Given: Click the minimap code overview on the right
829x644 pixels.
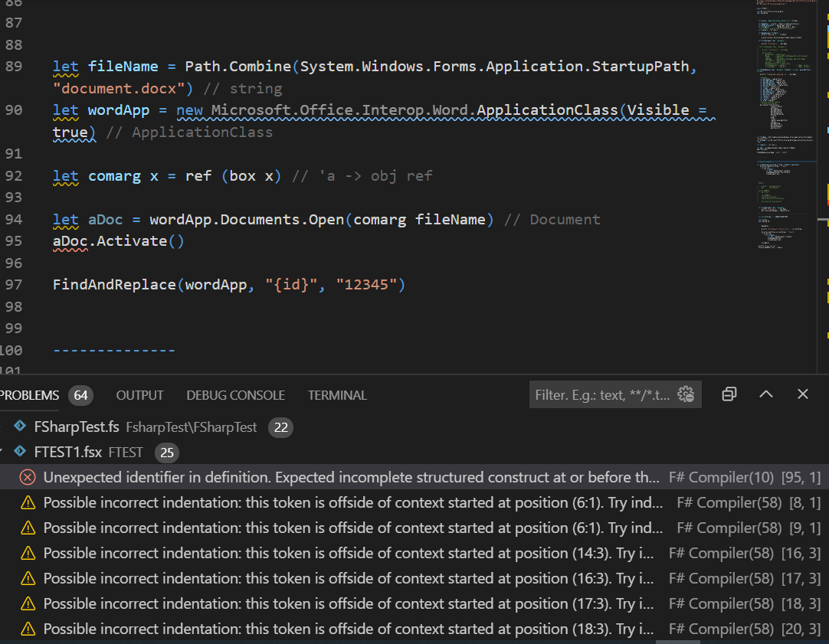Looking at the screenshot, I should [x=784, y=123].
